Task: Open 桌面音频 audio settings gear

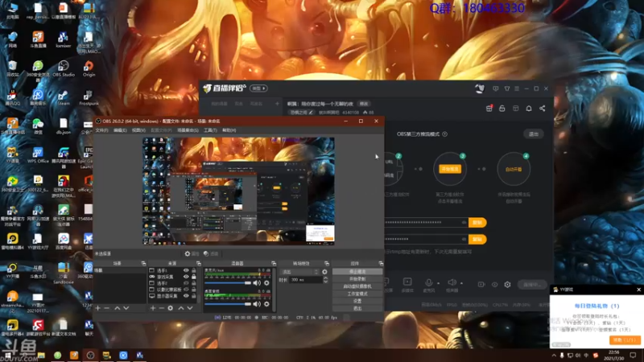Action: coord(266,304)
